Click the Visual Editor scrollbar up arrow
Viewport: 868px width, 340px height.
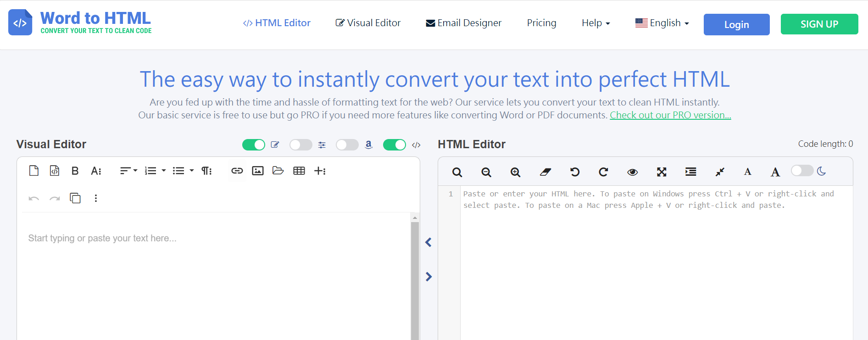click(415, 218)
